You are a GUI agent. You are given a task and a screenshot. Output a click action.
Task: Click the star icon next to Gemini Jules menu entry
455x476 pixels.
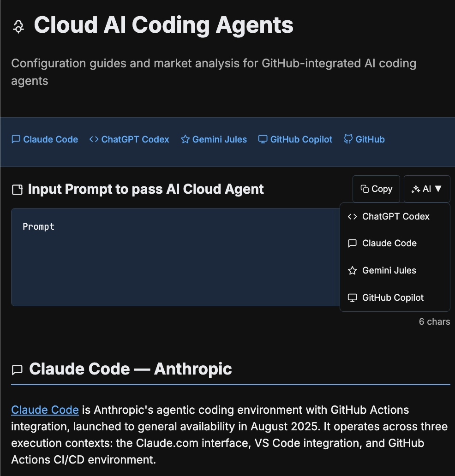tap(352, 270)
